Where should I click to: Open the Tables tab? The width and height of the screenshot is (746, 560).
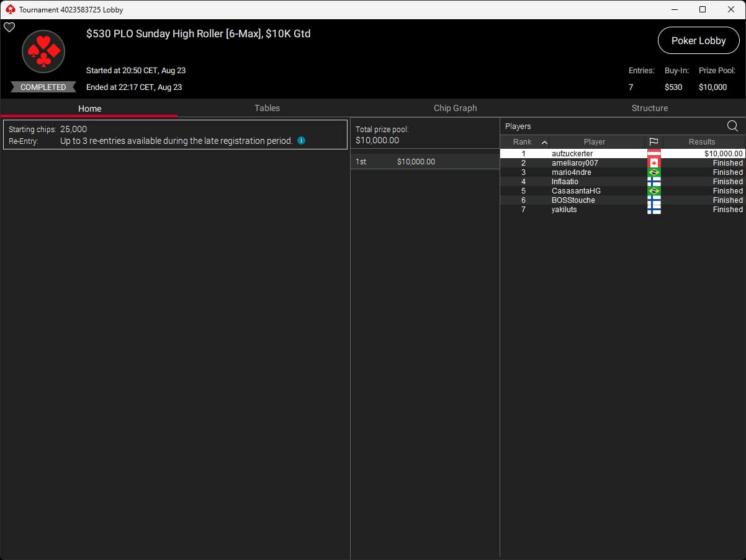(267, 108)
